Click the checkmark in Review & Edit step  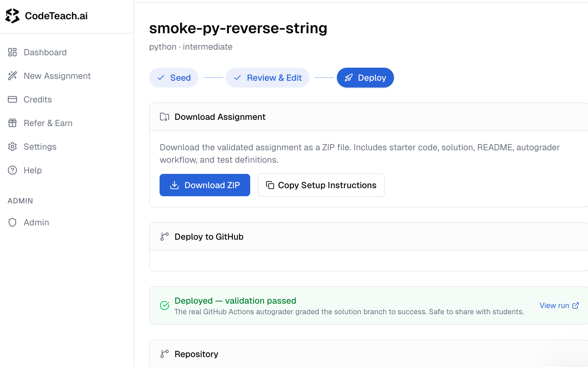tap(237, 78)
